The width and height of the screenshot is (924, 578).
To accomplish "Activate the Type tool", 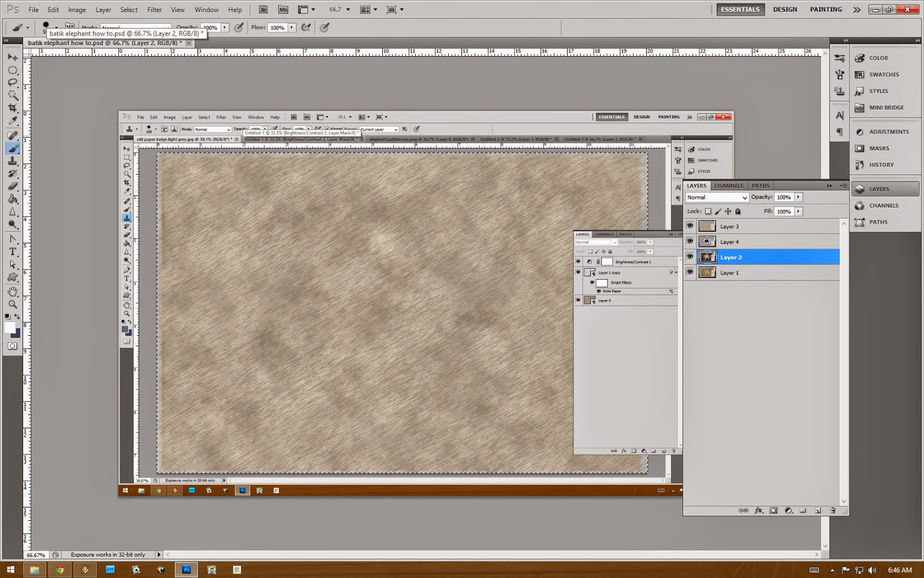I will point(12,251).
